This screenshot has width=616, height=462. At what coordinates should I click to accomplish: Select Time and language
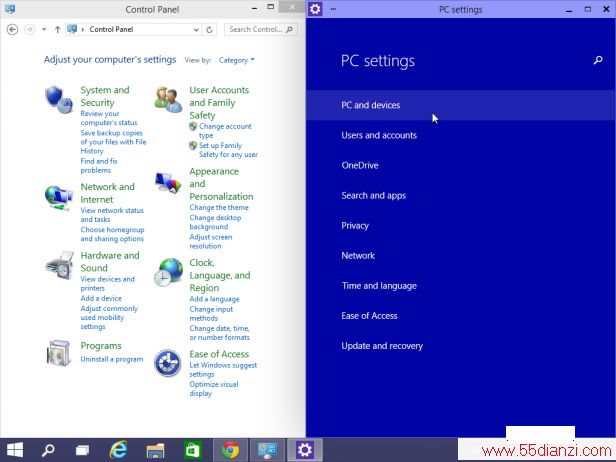pos(460,286)
